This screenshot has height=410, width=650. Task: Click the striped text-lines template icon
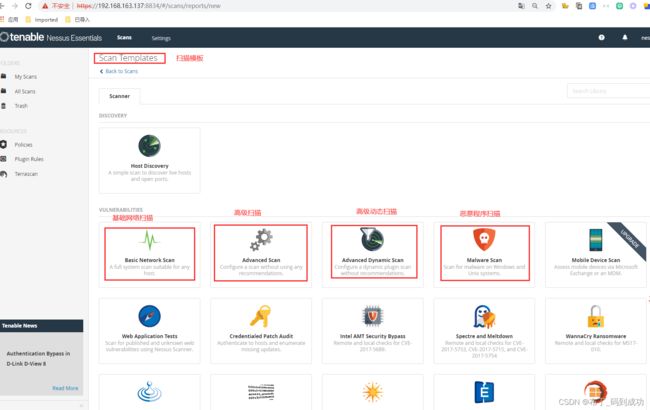[x=261, y=392]
